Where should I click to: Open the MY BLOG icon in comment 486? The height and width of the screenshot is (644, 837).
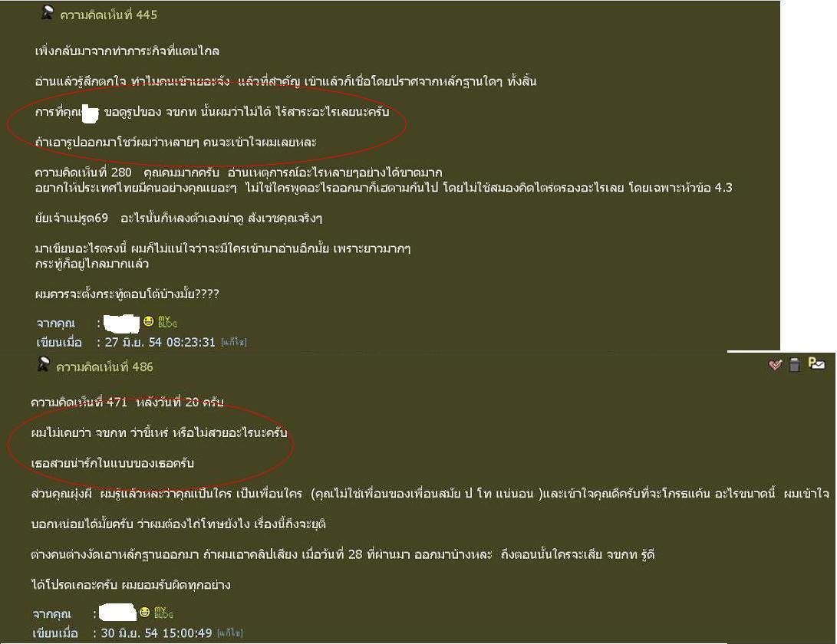coord(163,613)
